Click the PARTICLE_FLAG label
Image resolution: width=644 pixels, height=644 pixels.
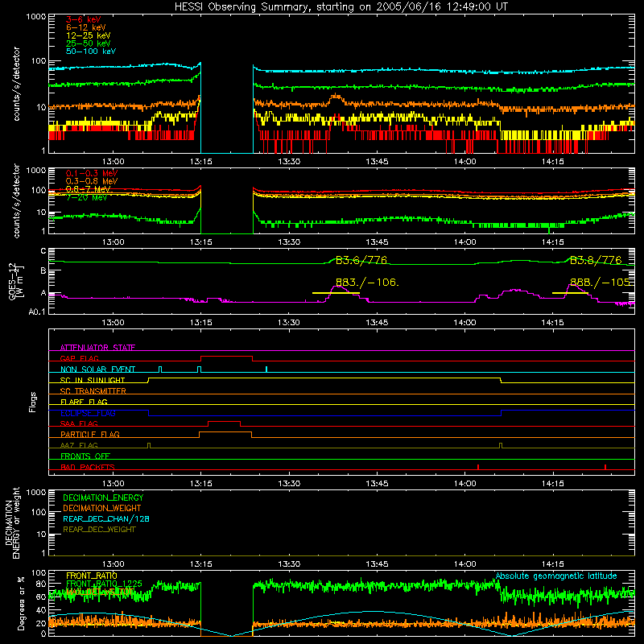tap(90, 435)
